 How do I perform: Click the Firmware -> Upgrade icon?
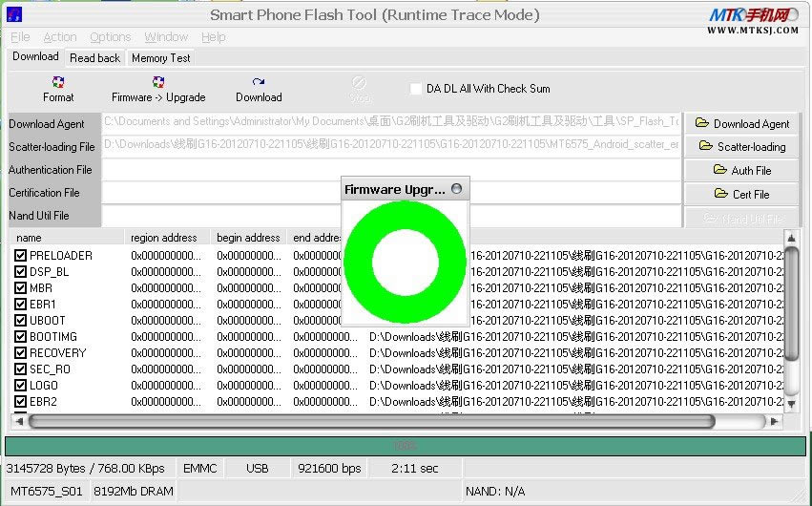[x=158, y=83]
